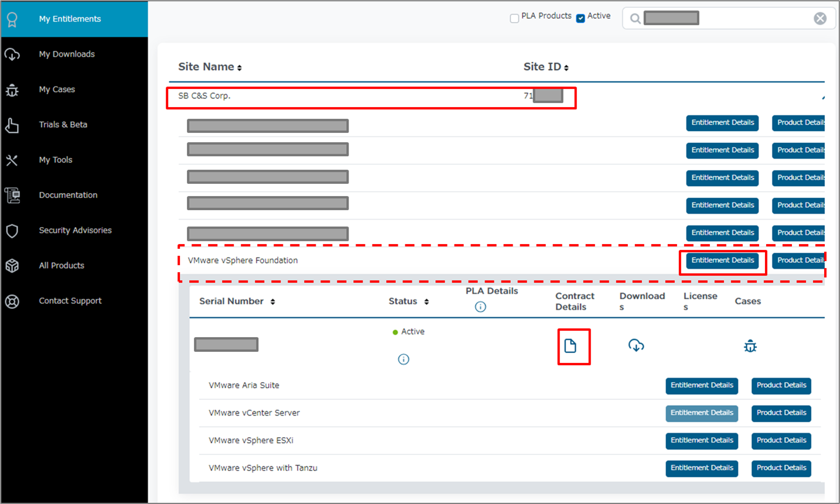840x504 pixels.
Task: Click Product Details for vSphere with Tanzu
Action: [x=781, y=468]
